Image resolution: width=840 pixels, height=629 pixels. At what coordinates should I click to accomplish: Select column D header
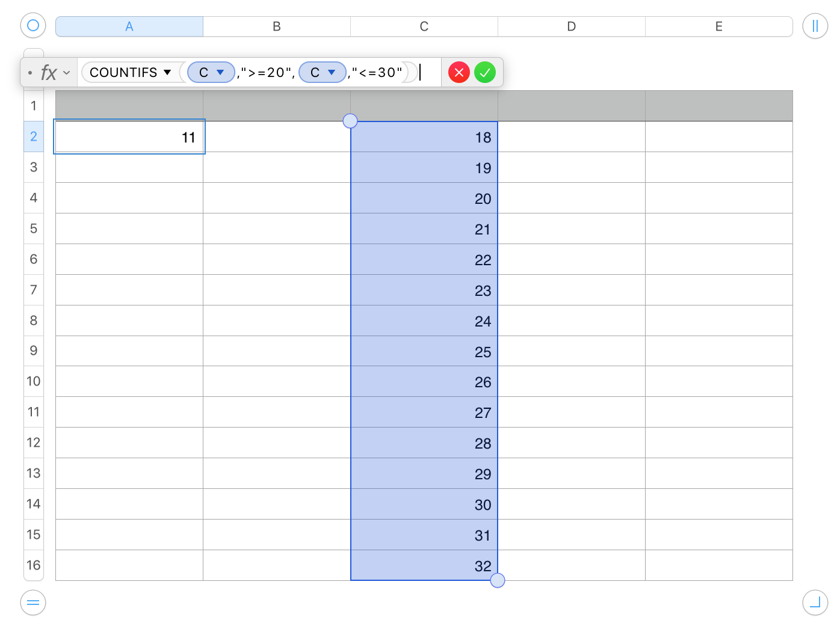pyautogui.click(x=572, y=26)
